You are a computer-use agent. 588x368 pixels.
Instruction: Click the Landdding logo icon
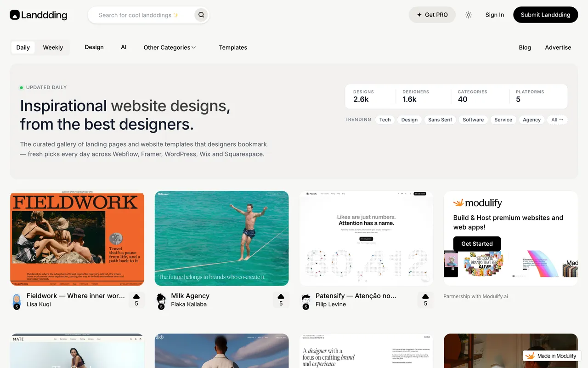(15, 15)
